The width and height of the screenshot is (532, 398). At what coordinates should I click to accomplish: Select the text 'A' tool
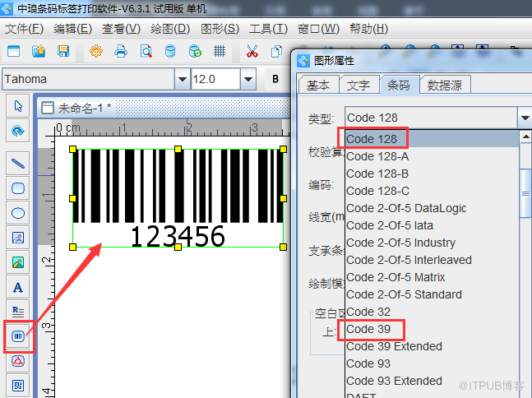pyautogui.click(x=17, y=287)
